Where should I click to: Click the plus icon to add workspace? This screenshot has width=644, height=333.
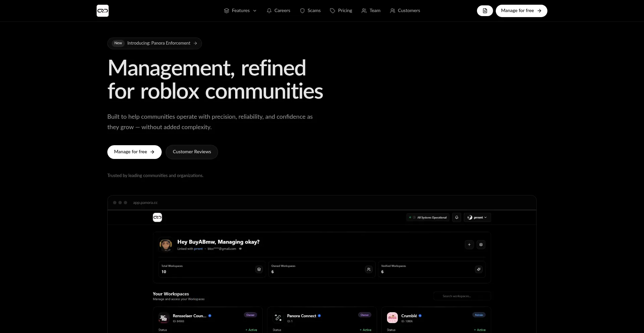(x=469, y=244)
